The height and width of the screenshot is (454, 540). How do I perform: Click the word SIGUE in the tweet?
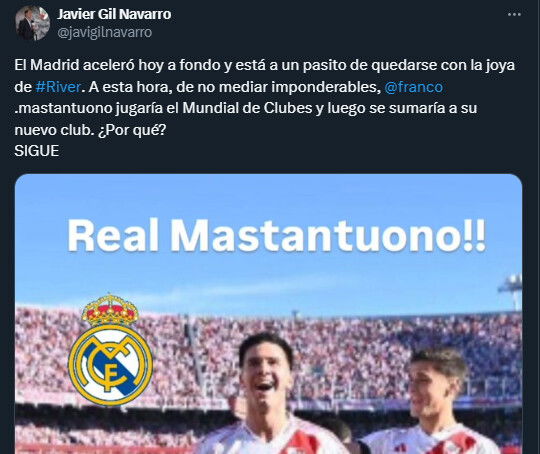coord(37,151)
